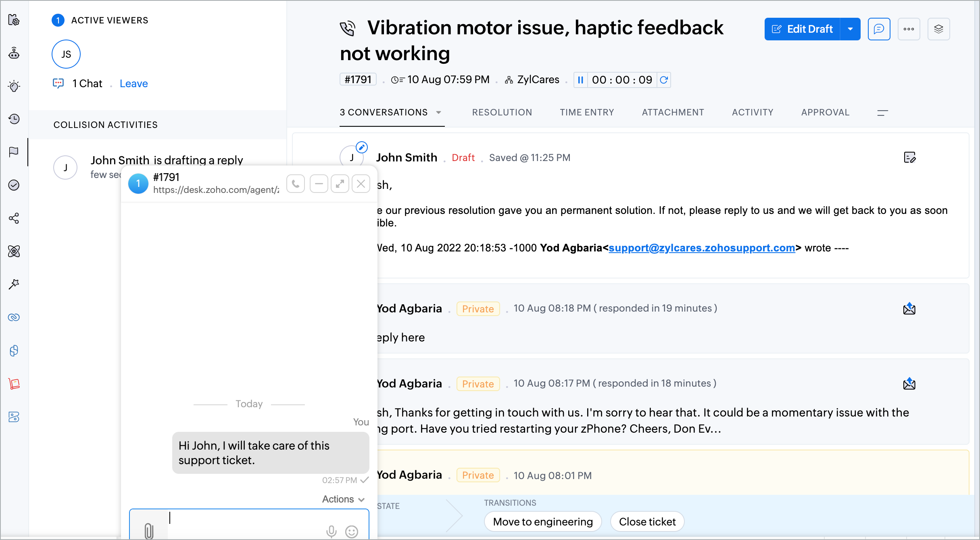Click the Move to engineering transition button
980x540 pixels.
(x=542, y=522)
